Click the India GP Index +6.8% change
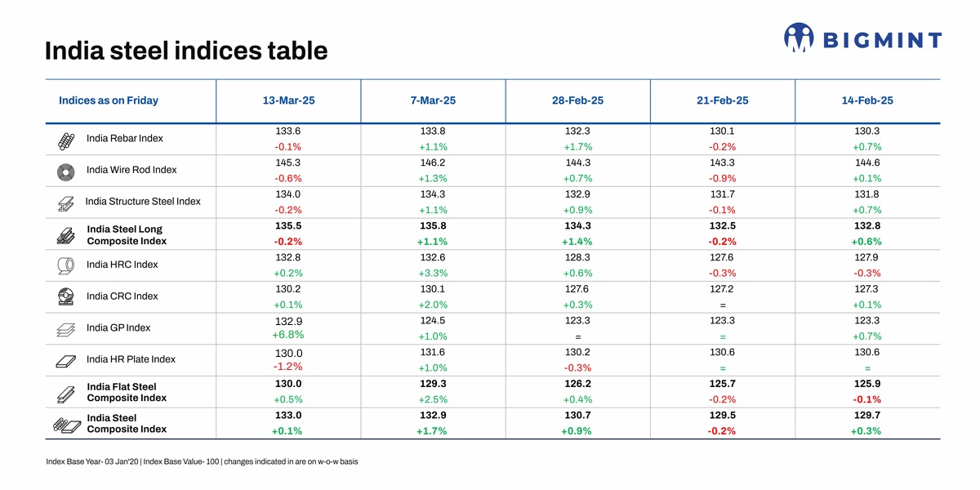Viewport: 980px width, 490px height. [x=288, y=335]
